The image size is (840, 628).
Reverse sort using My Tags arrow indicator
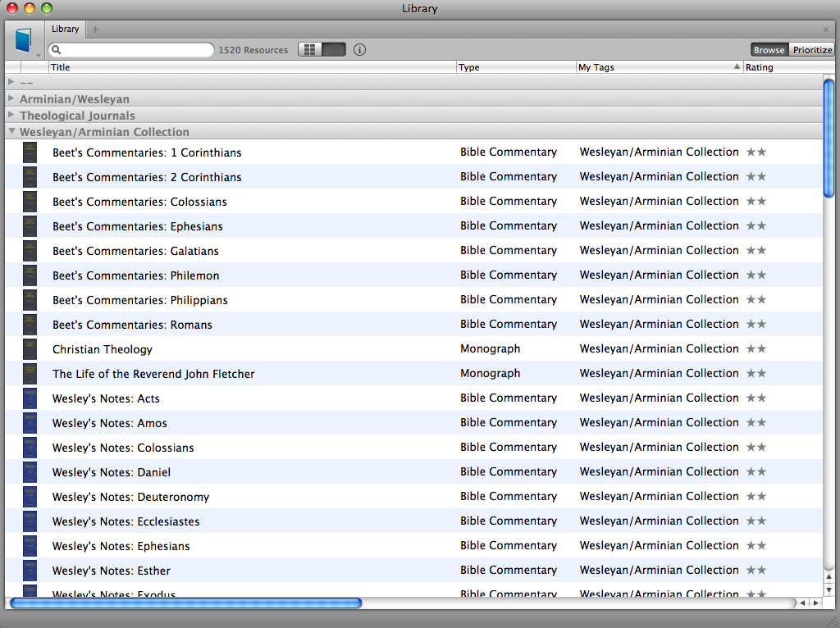[737, 66]
